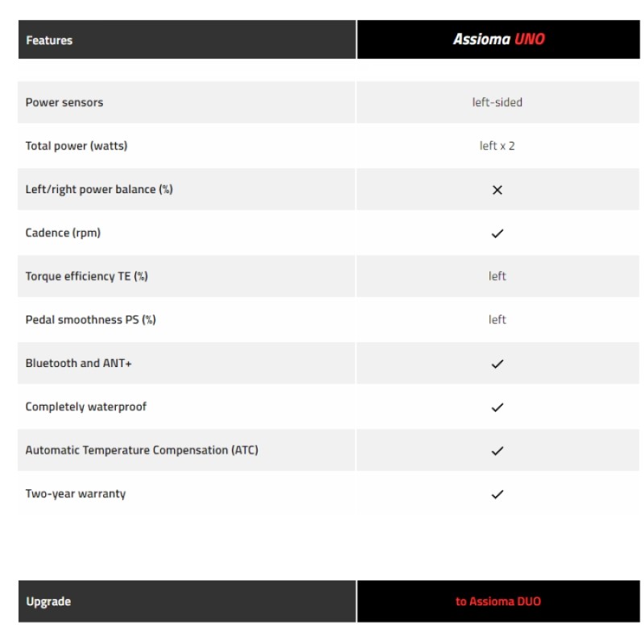The width and height of the screenshot is (644, 644).
Task: Click the Assioma UNO header title
Action: [498, 39]
